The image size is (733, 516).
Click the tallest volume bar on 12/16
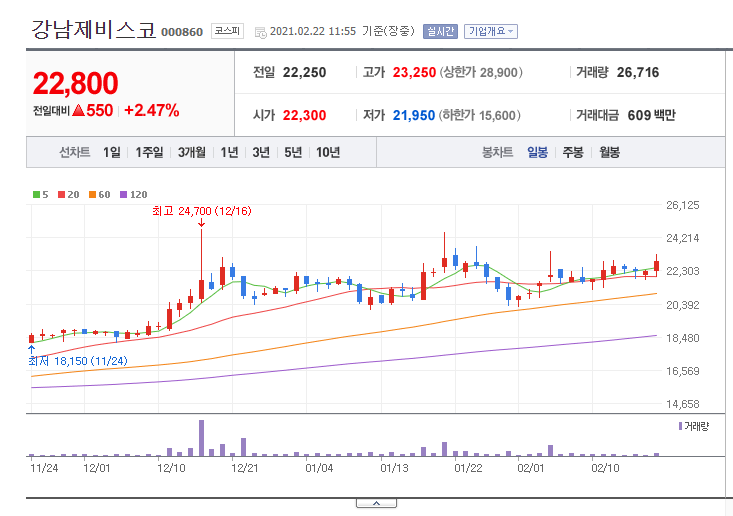[x=201, y=438]
